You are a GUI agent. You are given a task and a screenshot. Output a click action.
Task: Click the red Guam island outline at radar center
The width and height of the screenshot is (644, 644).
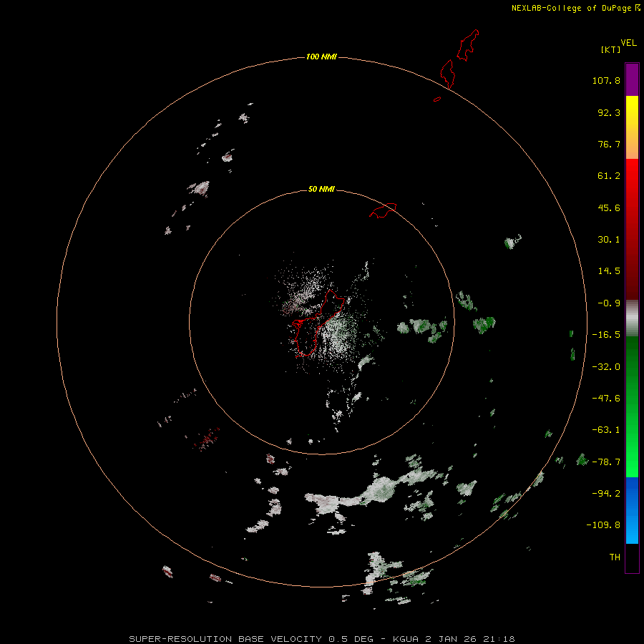318,323
